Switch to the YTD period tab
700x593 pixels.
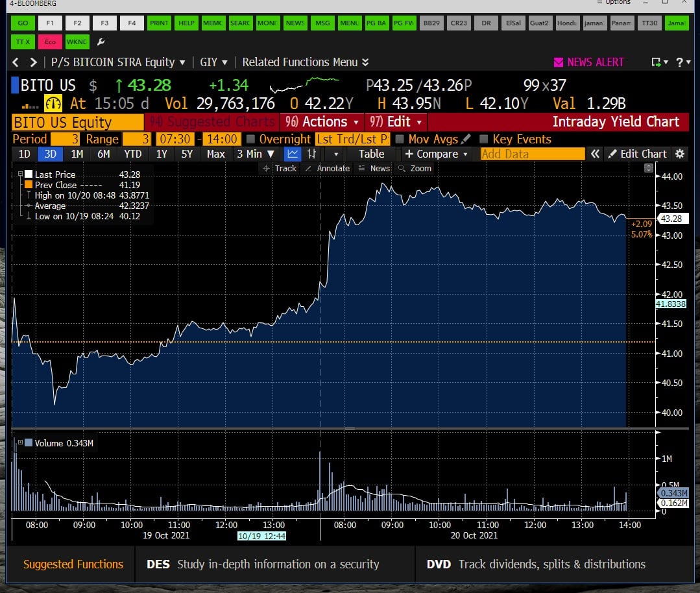point(132,154)
